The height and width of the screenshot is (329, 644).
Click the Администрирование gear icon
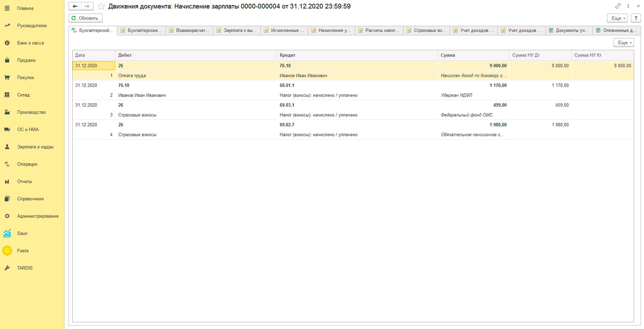7,216
